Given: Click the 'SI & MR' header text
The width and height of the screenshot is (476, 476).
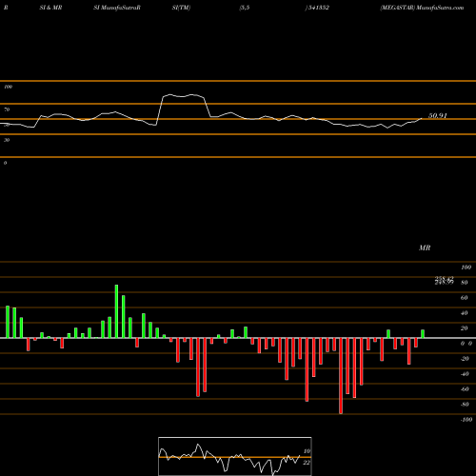Looking at the screenshot, I should pyautogui.click(x=50, y=8).
